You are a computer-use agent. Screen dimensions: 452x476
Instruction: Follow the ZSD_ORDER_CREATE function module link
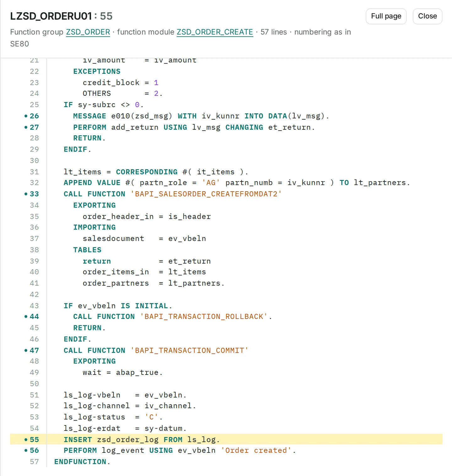[215, 32]
